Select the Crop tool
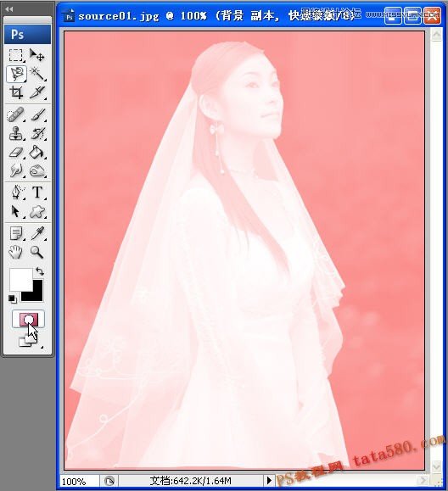448x491 pixels. point(15,92)
